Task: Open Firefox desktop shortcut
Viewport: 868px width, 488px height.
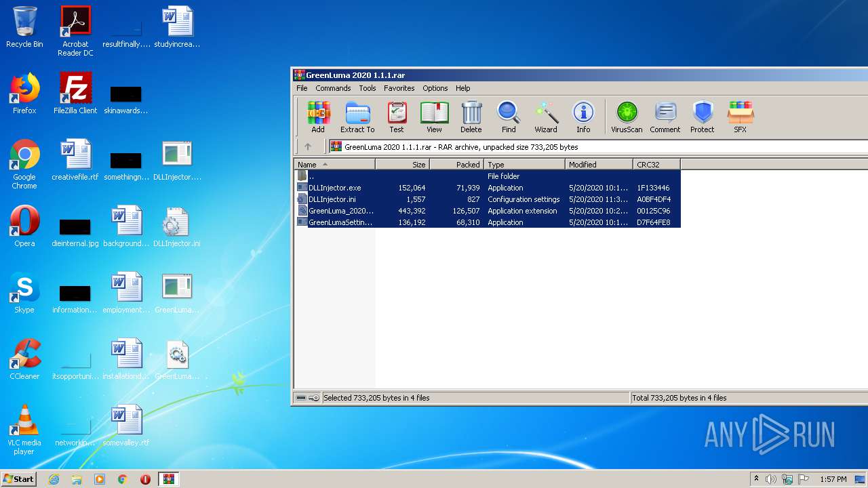Action: (24, 94)
